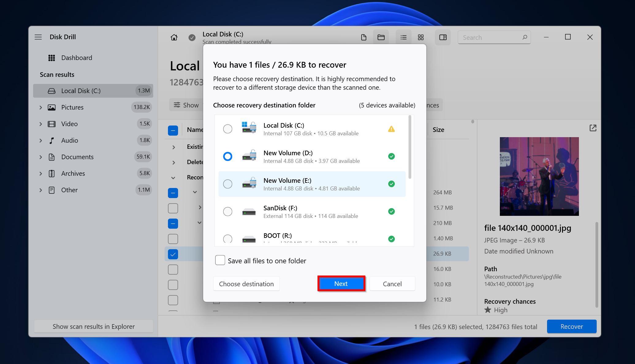Click the New Volume (D:) drive icon

click(x=249, y=155)
